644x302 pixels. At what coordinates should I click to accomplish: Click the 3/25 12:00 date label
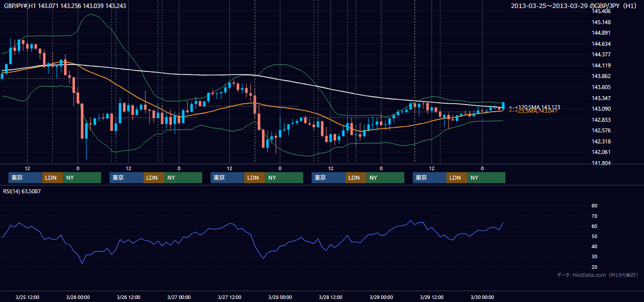[28, 297]
